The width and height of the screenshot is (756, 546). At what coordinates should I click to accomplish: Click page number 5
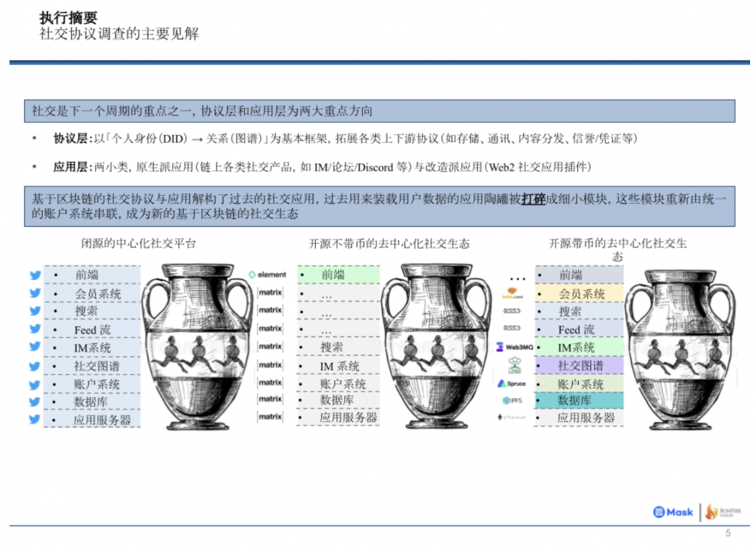pos(728,533)
